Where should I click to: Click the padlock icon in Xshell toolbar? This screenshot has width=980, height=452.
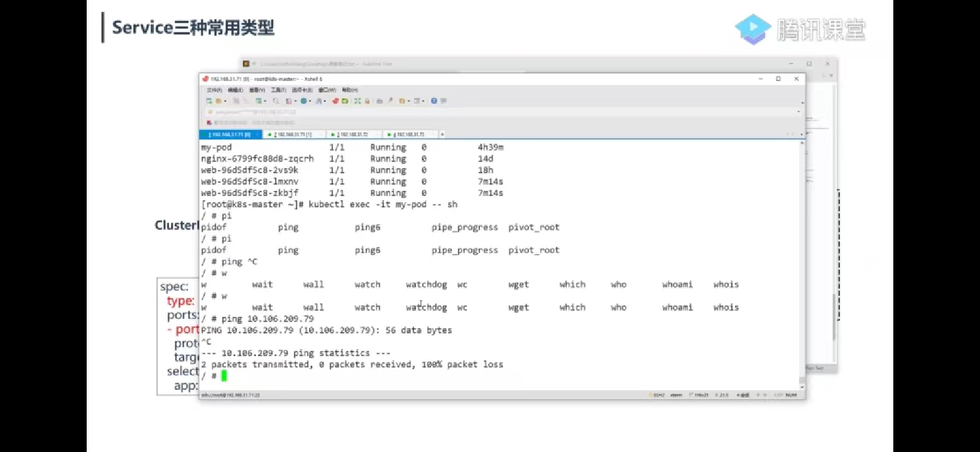click(367, 100)
